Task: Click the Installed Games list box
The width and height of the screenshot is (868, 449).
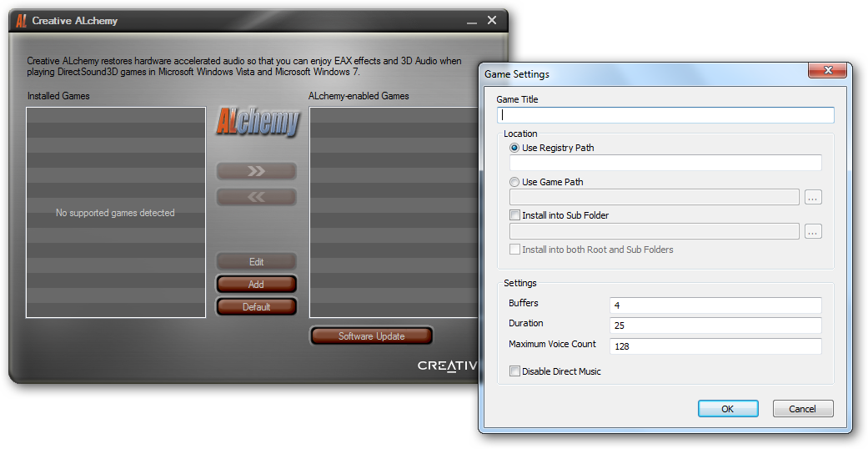Action: pyautogui.click(x=116, y=212)
